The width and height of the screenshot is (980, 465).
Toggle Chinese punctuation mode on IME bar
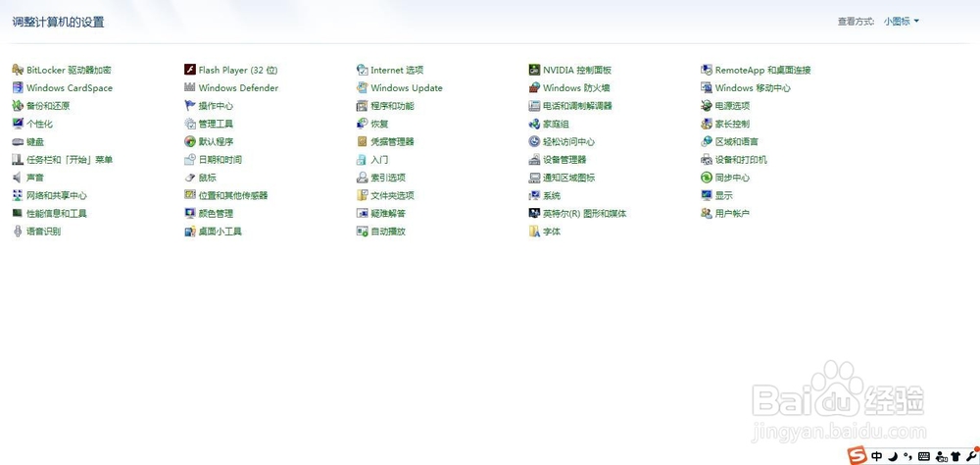coord(906,456)
